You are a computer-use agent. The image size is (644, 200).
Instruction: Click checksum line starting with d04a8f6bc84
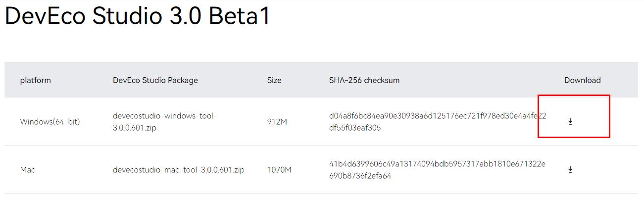[x=438, y=116]
